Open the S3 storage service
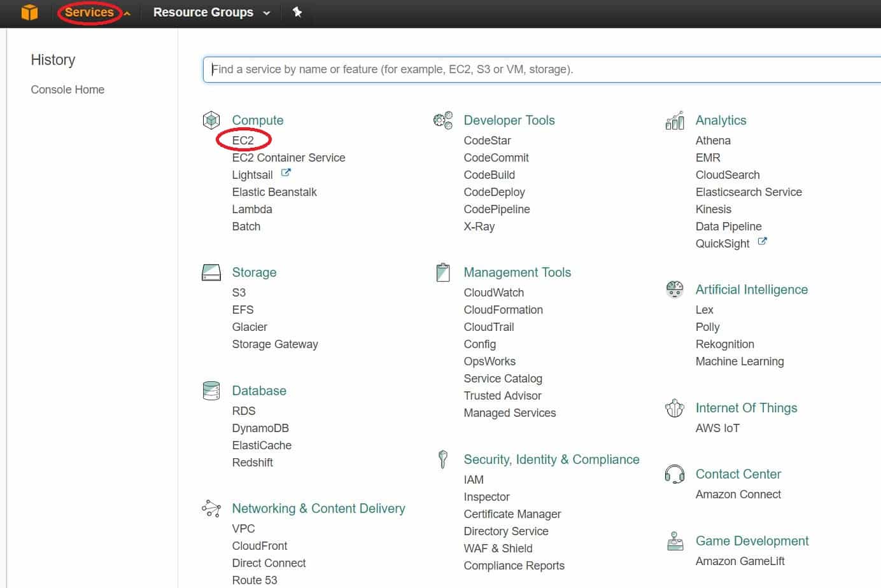Screen dimensions: 881x588 point(239,293)
